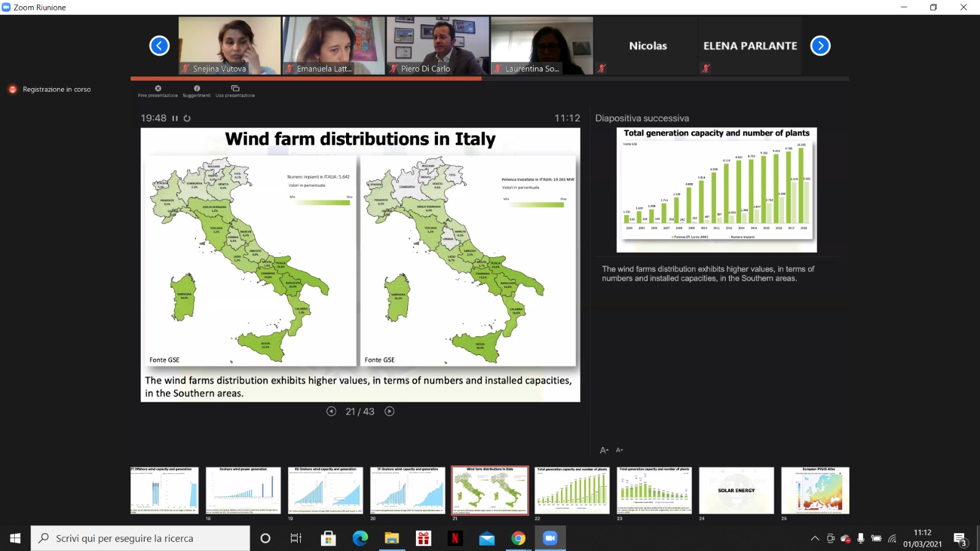Select Piero Di Carlo video tile
The image size is (980, 551).
tap(438, 45)
